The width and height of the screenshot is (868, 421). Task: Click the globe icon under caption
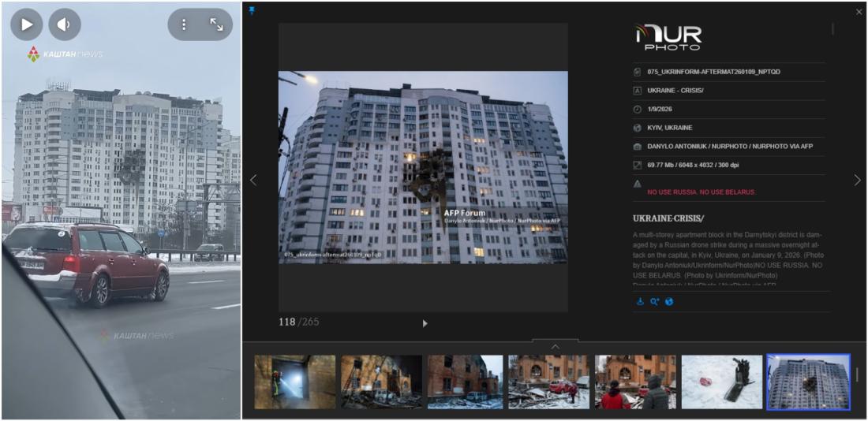[x=669, y=302]
